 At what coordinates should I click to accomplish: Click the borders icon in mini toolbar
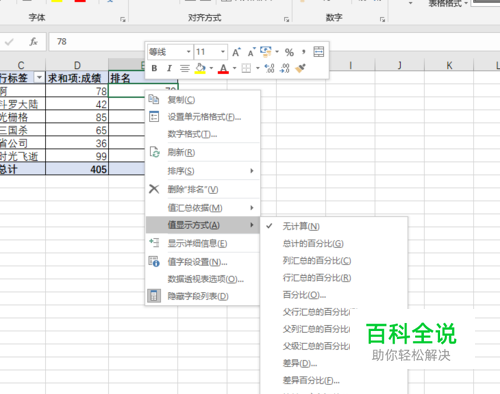pos(246,69)
